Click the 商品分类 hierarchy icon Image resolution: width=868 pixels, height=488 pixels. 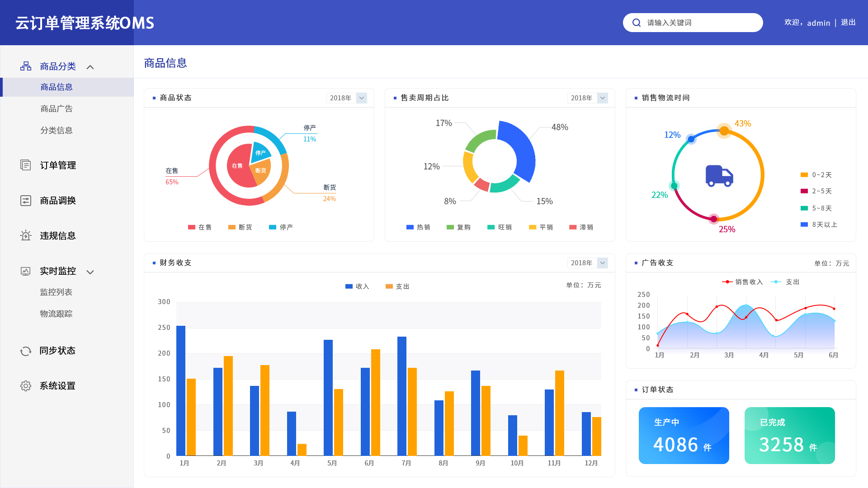(x=26, y=66)
